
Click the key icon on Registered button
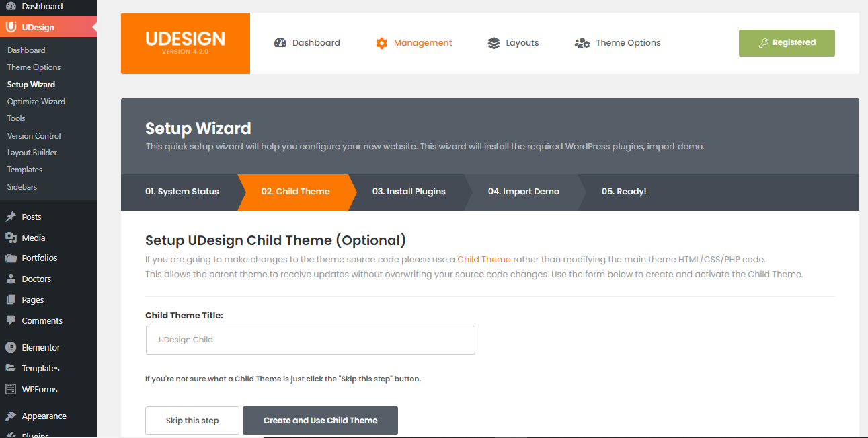(x=764, y=42)
